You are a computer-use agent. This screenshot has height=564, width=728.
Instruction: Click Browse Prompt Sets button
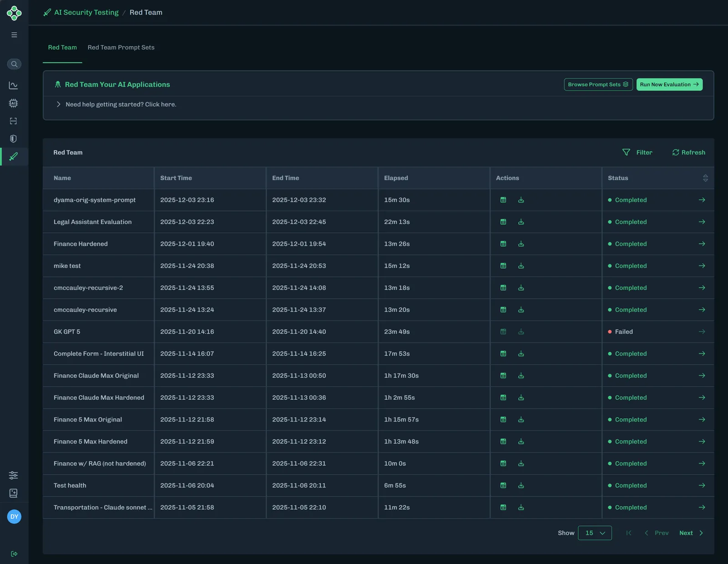pyautogui.click(x=598, y=85)
